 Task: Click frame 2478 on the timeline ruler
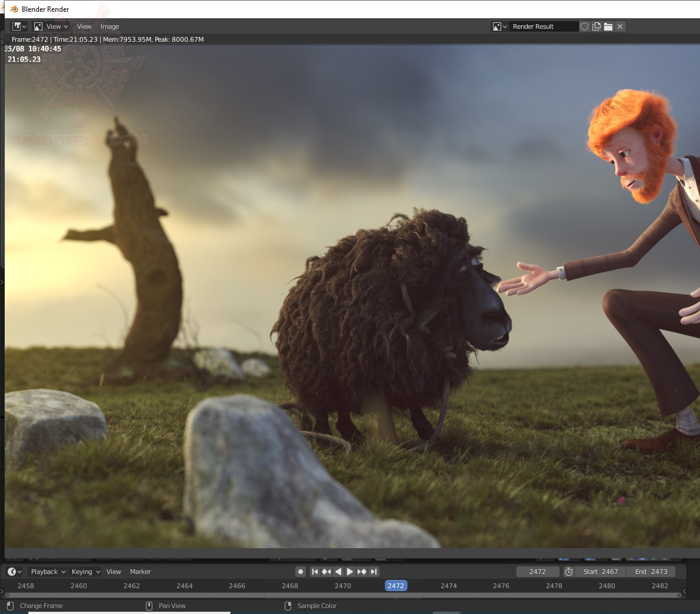554,586
